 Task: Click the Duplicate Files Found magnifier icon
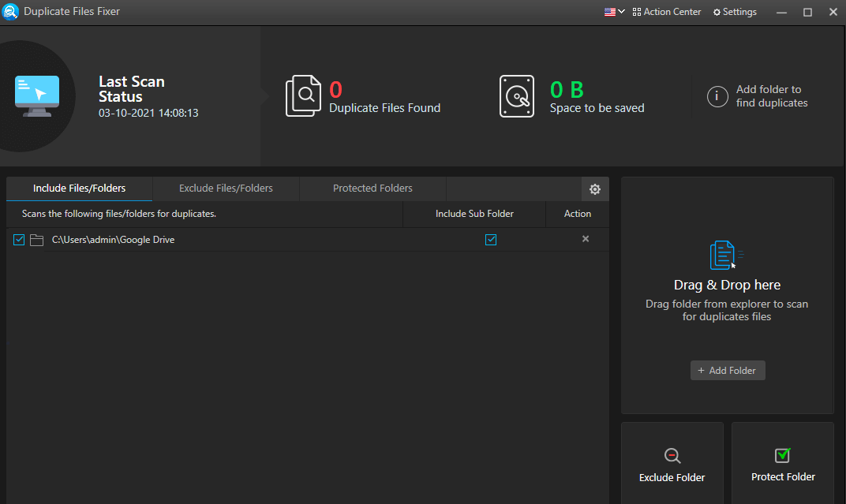[304, 95]
